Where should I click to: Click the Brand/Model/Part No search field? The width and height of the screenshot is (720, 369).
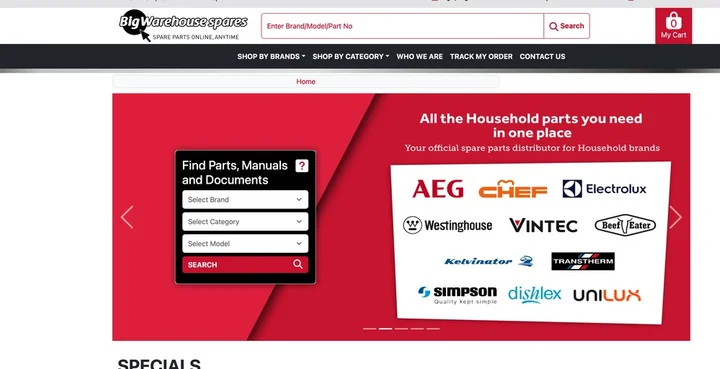click(402, 26)
